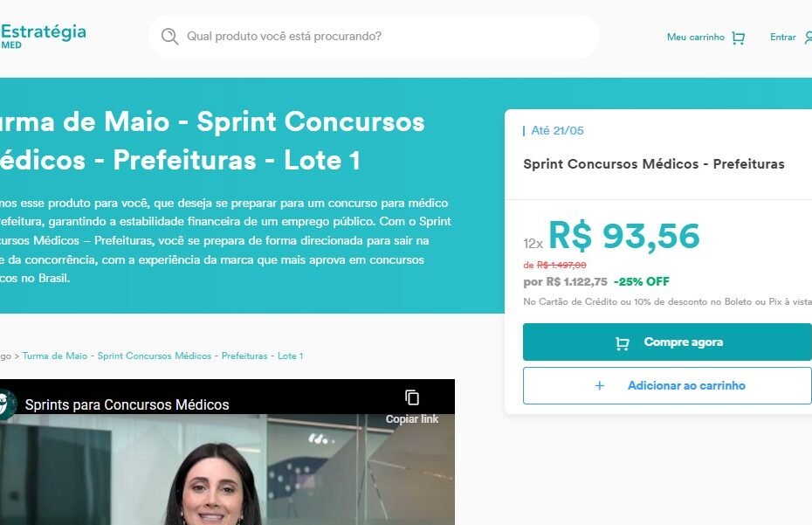Open the 'Meu carrinho' link
The width and height of the screenshot is (812, 525).
tap(696, 38)
